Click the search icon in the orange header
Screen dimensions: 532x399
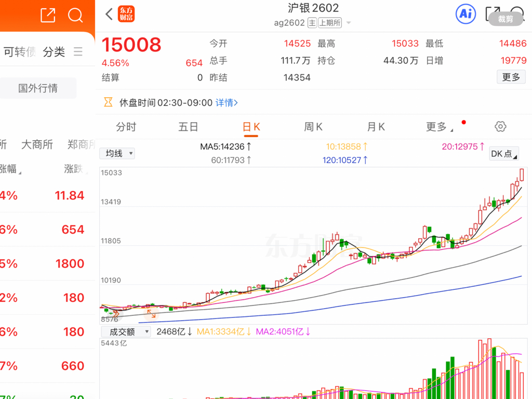75,15
